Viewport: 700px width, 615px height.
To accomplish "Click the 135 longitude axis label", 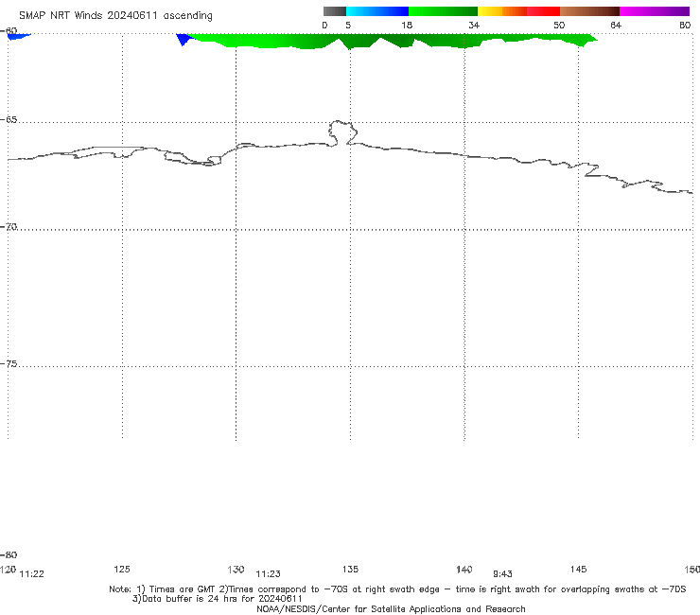I will point(350,569).
